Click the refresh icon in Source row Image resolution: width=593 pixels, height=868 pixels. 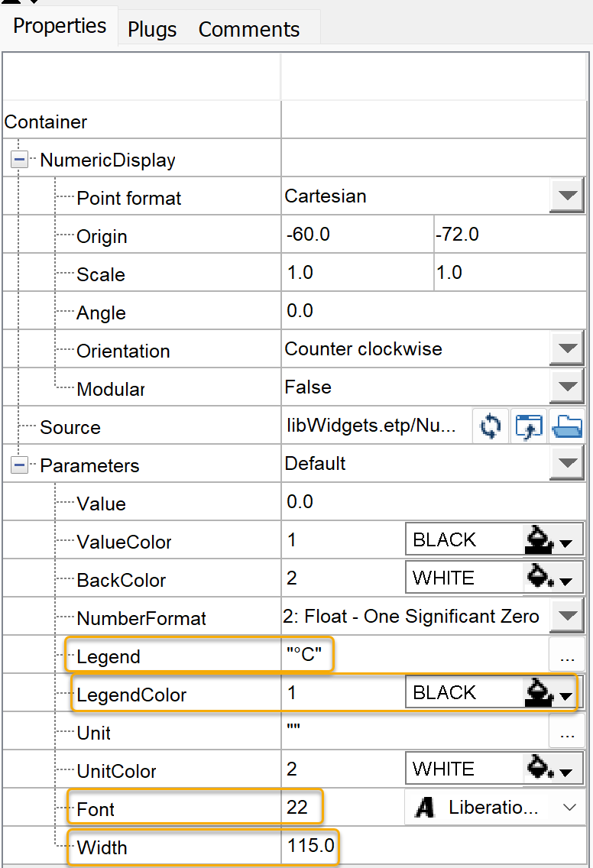point(491,426)
